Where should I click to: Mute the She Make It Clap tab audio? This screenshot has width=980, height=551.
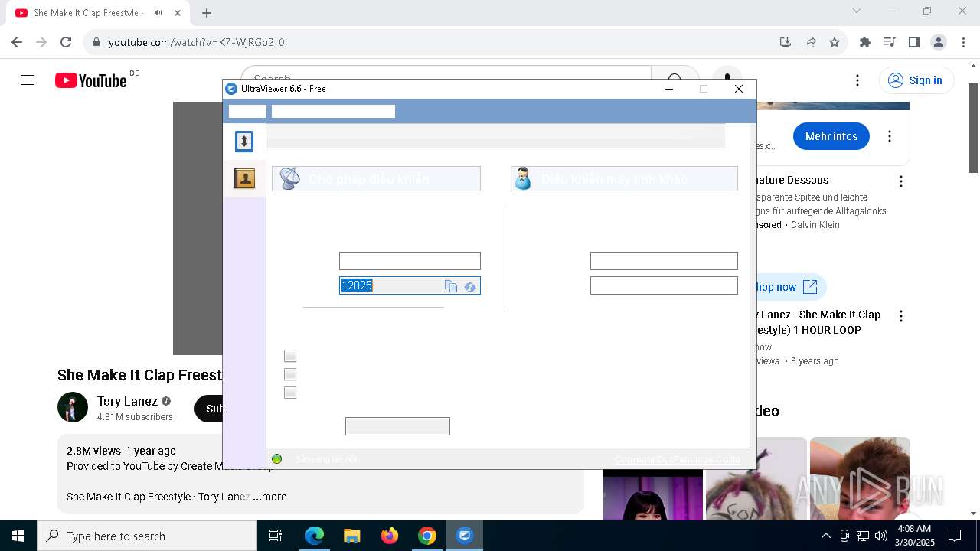coord(158,13)
